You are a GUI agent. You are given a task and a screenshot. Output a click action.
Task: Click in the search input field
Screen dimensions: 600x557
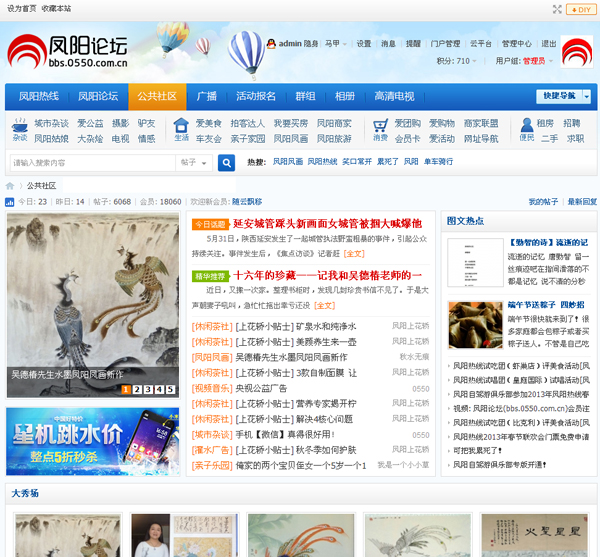point(93,163)
